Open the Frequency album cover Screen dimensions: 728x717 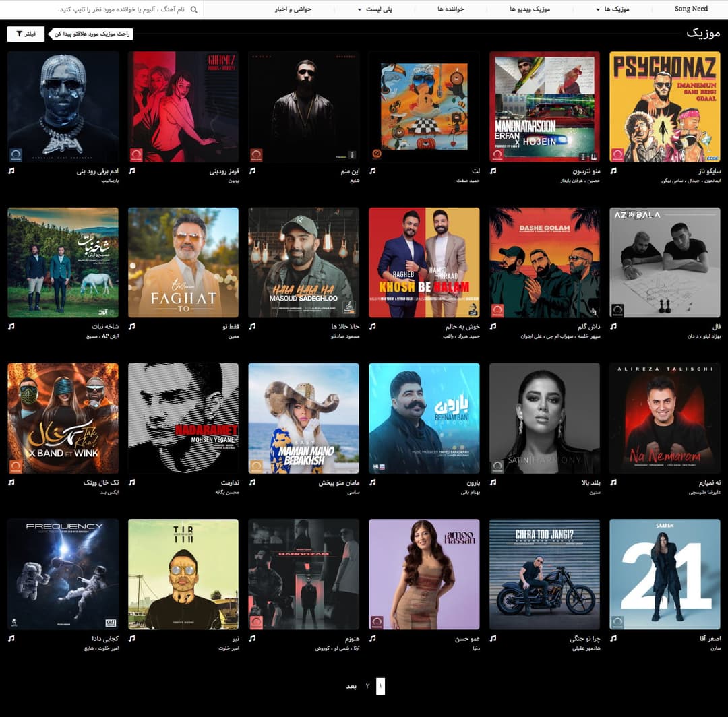point(63,574)
